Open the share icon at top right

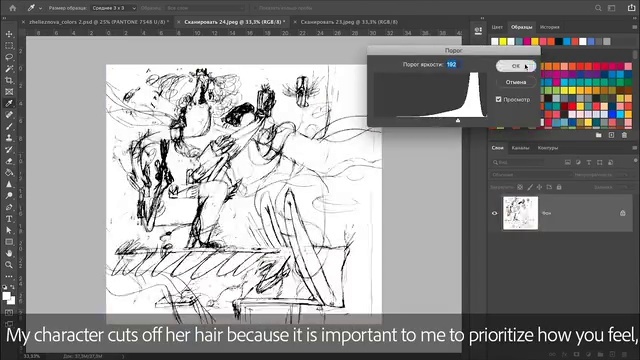(631, 8)
